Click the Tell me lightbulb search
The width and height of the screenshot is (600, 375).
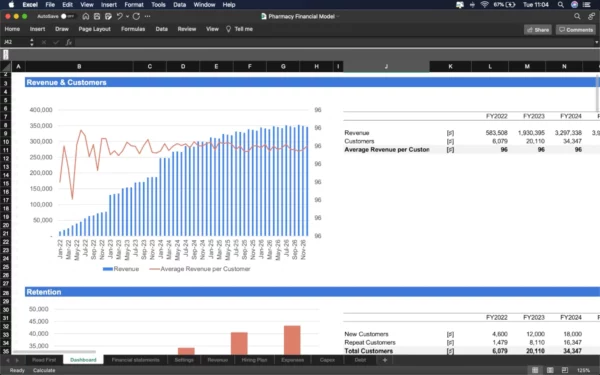[x=239, y=29]
